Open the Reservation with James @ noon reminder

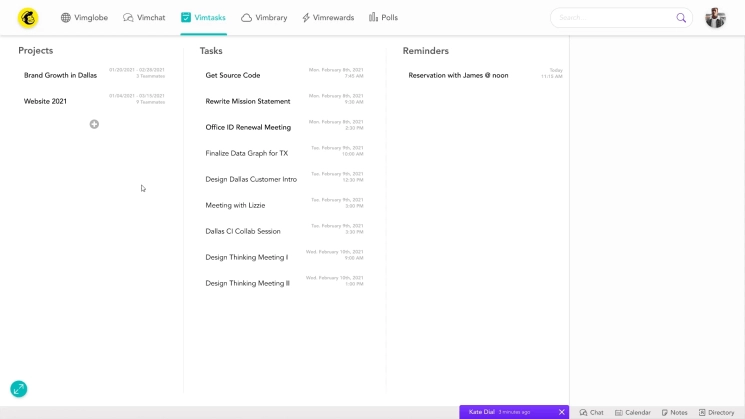(x=458, y=75)
